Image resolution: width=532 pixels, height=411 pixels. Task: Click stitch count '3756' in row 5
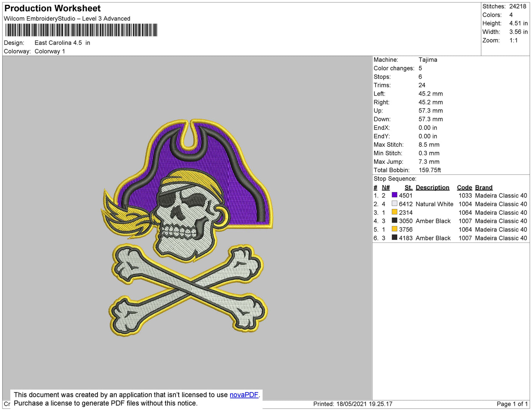[406, 230]
